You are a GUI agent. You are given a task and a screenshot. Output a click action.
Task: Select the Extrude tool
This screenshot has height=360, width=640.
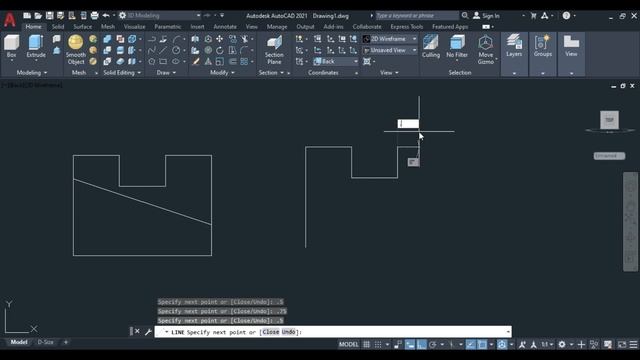(x=36, y=47)
